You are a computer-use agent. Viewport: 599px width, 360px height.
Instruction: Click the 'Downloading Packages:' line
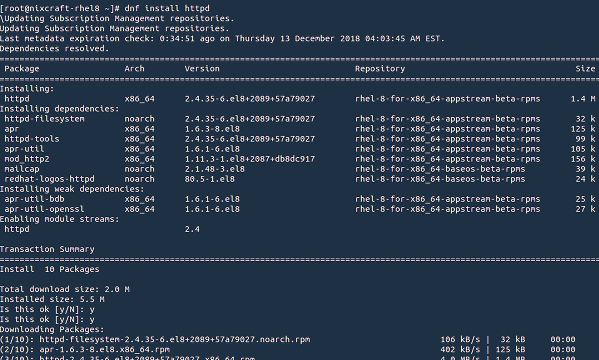[x=52, y=329]
